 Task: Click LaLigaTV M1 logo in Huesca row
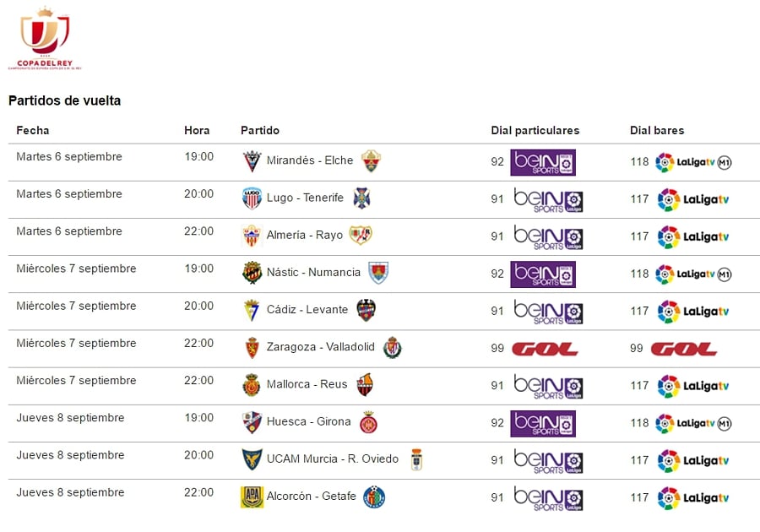(693, 423)
